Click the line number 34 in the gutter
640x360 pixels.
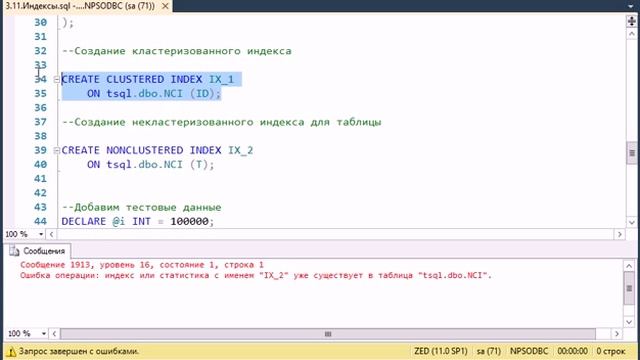40,79
